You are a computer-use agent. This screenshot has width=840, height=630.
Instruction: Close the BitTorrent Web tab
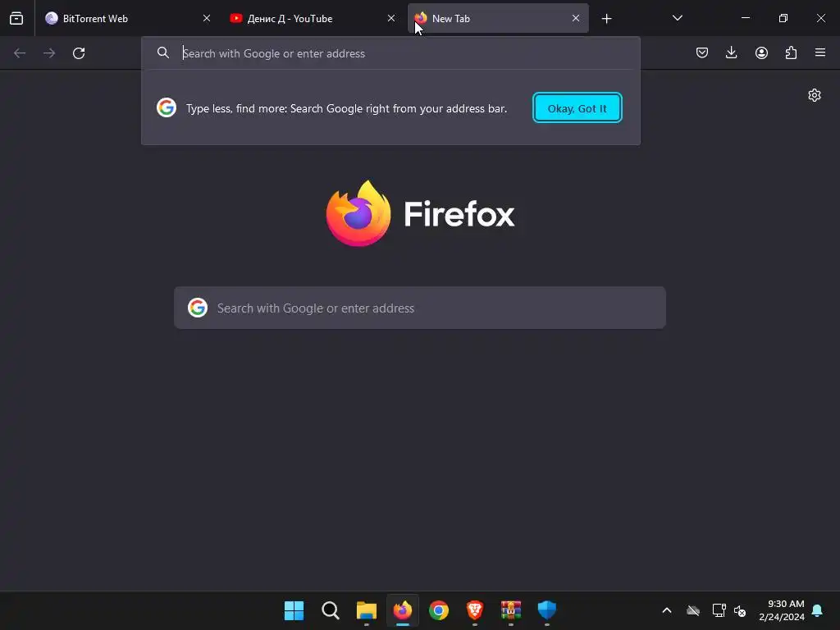[x=206, y=18]
